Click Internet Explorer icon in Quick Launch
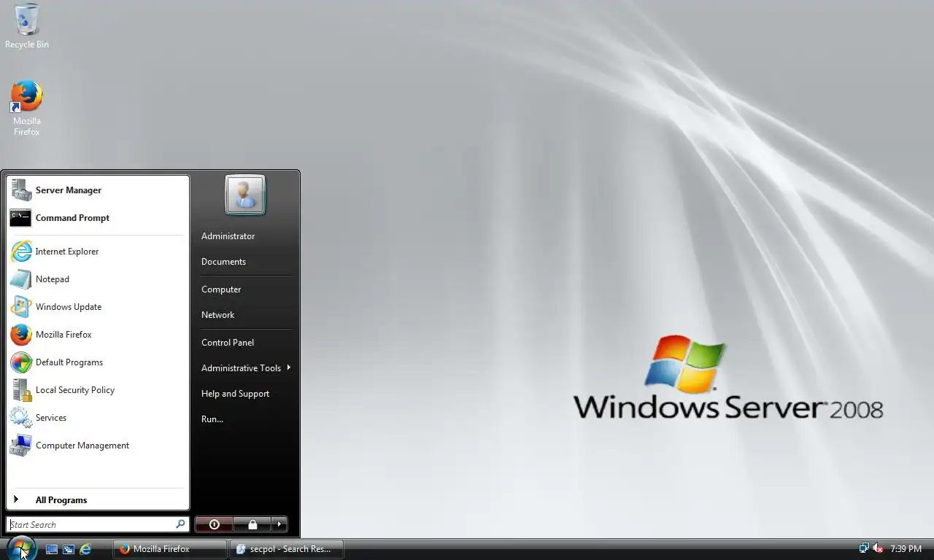The image size is (934, 560). pos(85,549)
